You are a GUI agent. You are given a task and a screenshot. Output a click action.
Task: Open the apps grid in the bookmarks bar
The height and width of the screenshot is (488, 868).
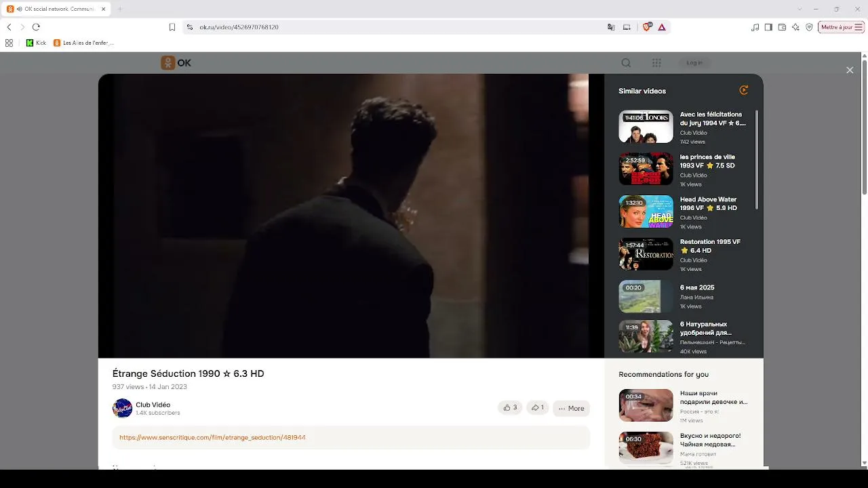9,43
